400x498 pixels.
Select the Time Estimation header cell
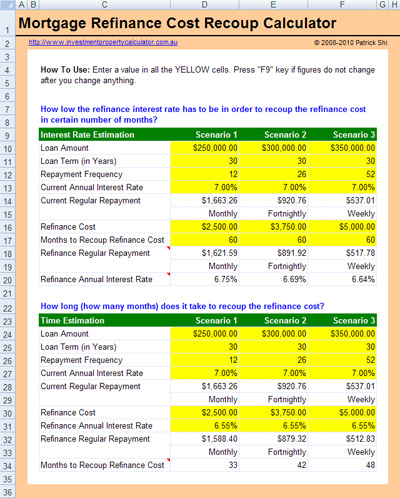105,321
